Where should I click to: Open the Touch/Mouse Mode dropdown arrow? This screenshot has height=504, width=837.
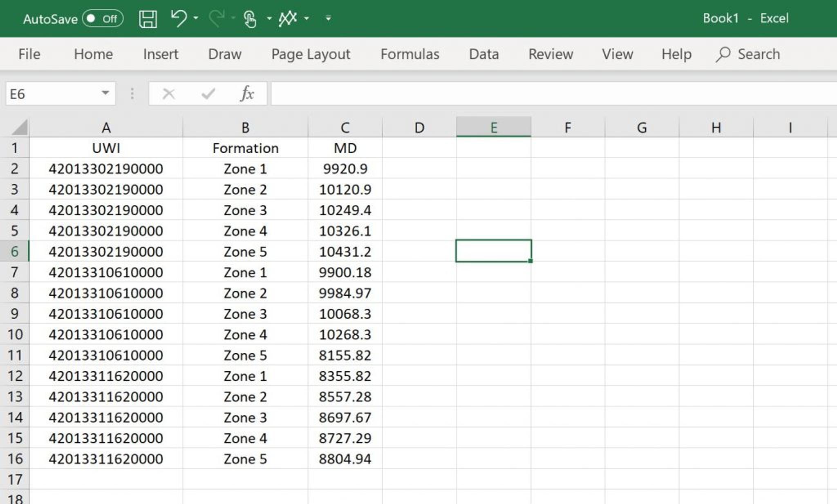269,18
